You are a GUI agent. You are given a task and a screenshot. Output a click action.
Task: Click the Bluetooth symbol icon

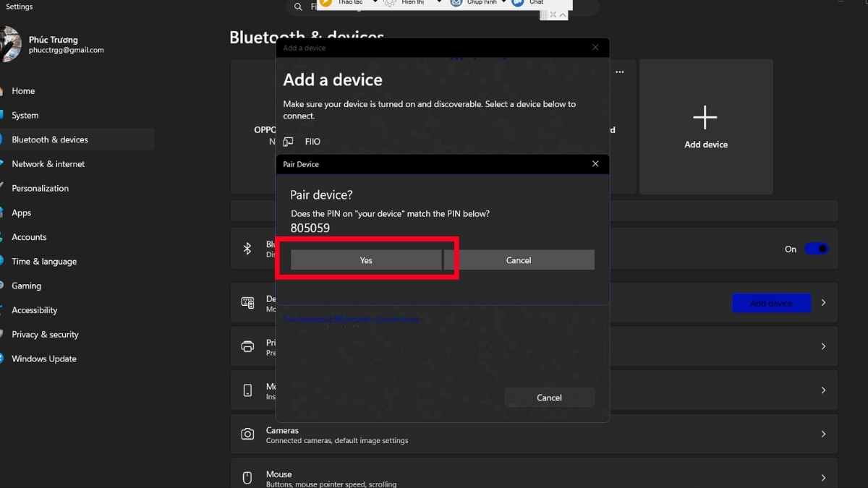[247, 249]
